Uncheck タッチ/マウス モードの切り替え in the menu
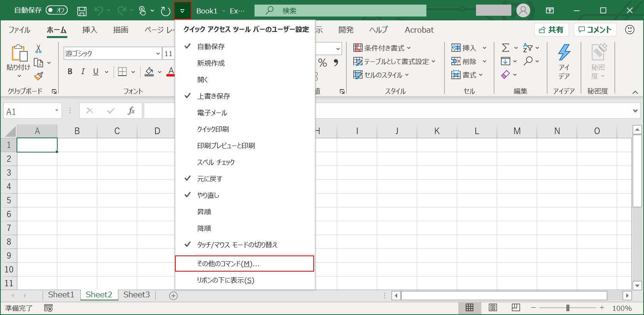Screen dimensions: 644x315 tap(245, 245)
